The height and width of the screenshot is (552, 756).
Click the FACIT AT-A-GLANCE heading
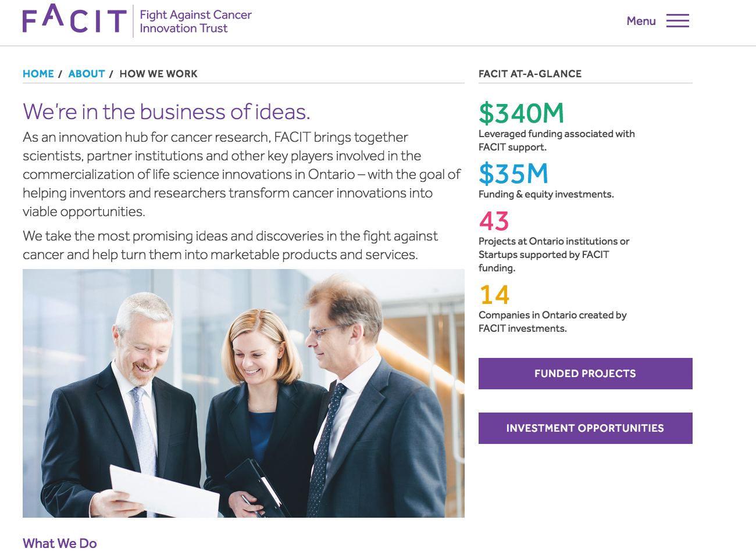(530, 74)
